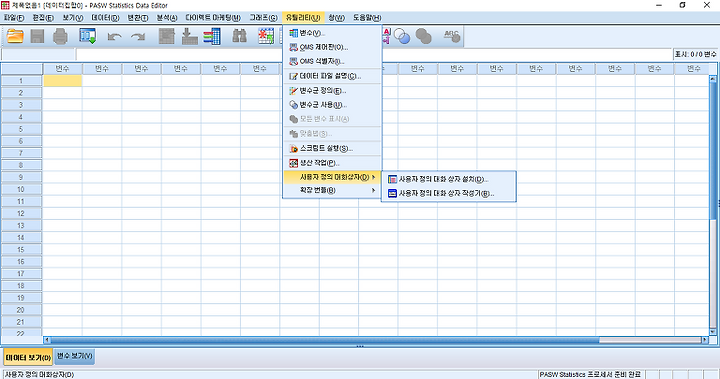
Task: Select the highlighted cell in row 1
Action: click(x=62, y=81)
